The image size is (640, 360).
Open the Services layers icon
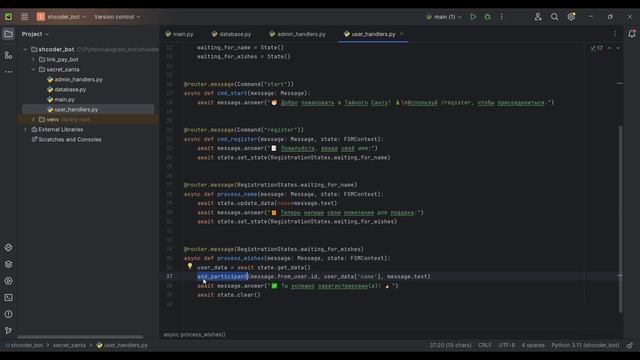(8, 264)
